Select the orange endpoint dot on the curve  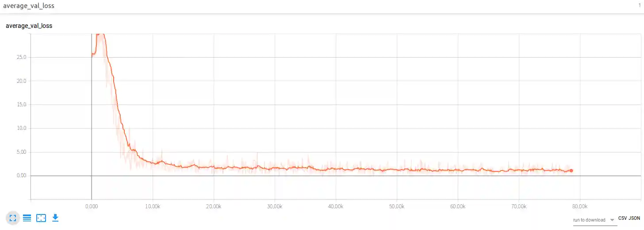571,171
